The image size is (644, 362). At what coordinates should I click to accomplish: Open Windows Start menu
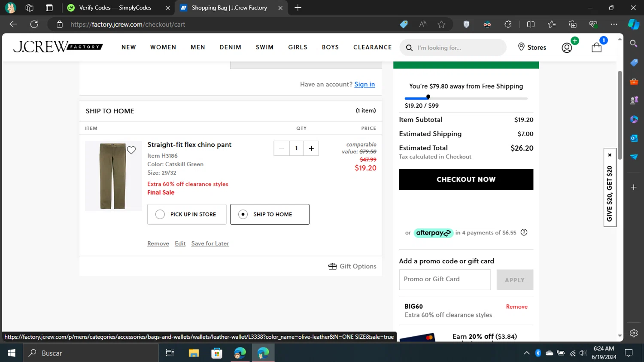pos(12,353)
